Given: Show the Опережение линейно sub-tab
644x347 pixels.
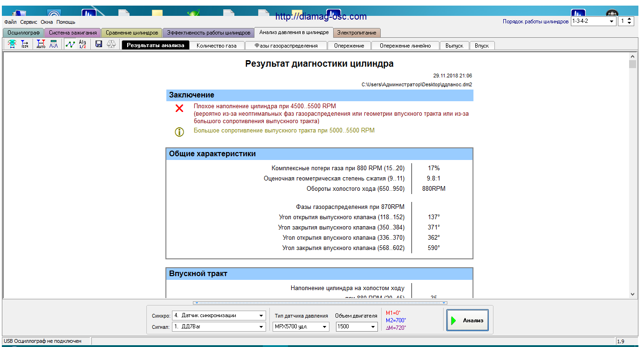Looking at the screenshot, I should point(405,46).
